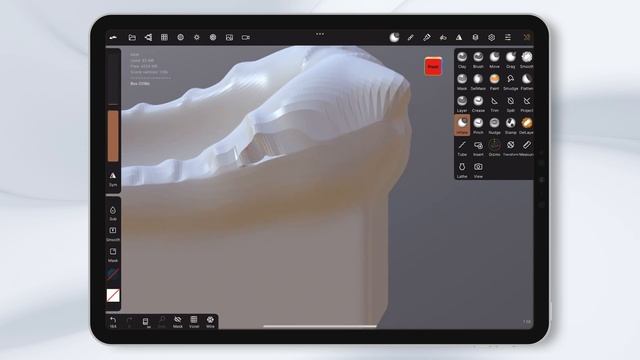Select the Stamp tool
The image size is (640, 360).
pos(511,126)
